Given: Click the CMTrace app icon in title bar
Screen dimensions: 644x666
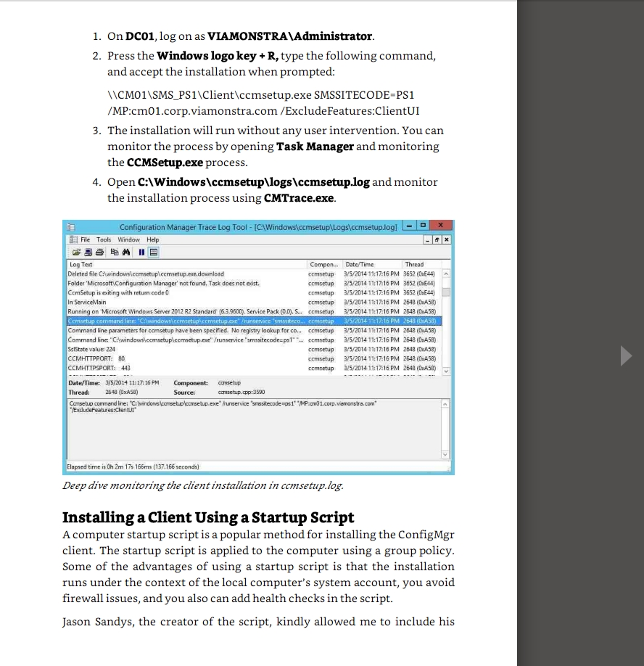Looking at the screenshot, I should point(72,226).
